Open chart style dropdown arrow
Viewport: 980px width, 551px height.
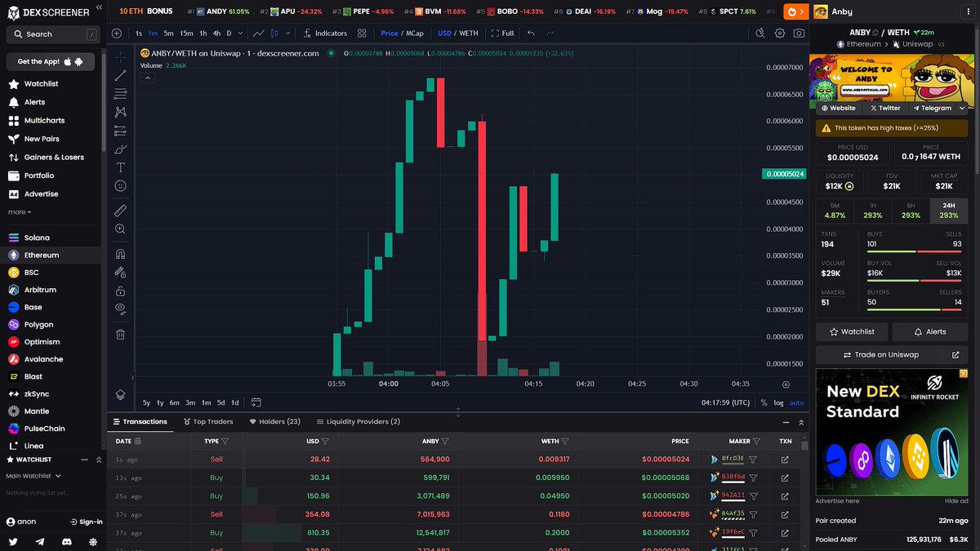(x=287, y=33)
